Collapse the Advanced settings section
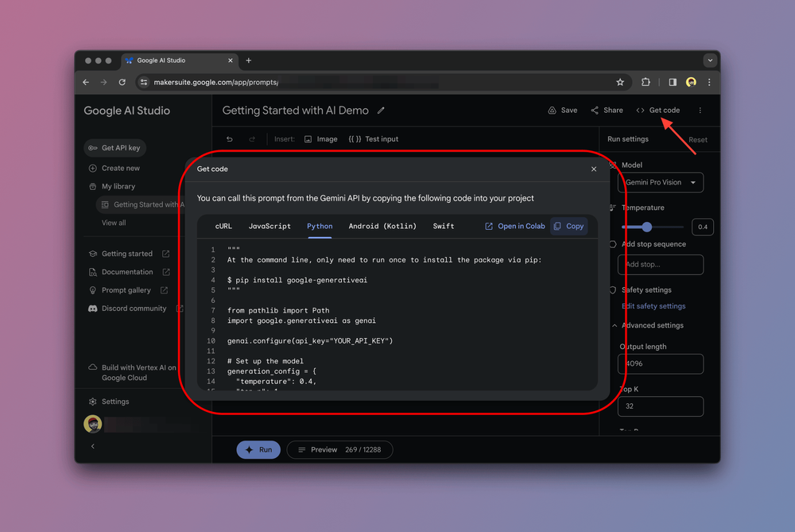The height and width of the screenshot is (532, 795). coord(615,325)
